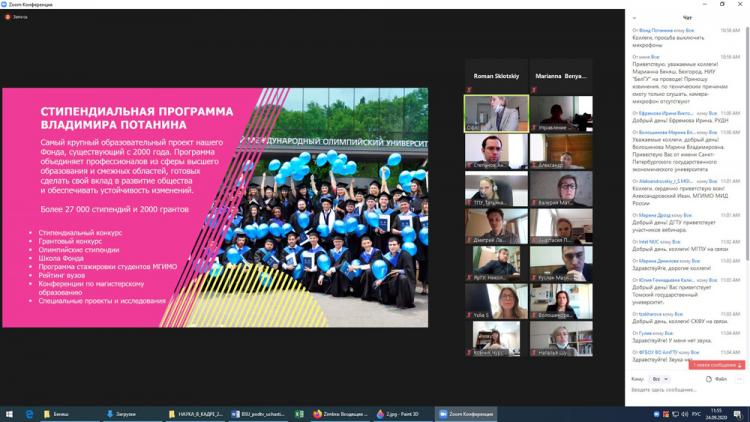Click the system clock in the taskbar
This screenshot has height=422, width=750.
[717, 414]
